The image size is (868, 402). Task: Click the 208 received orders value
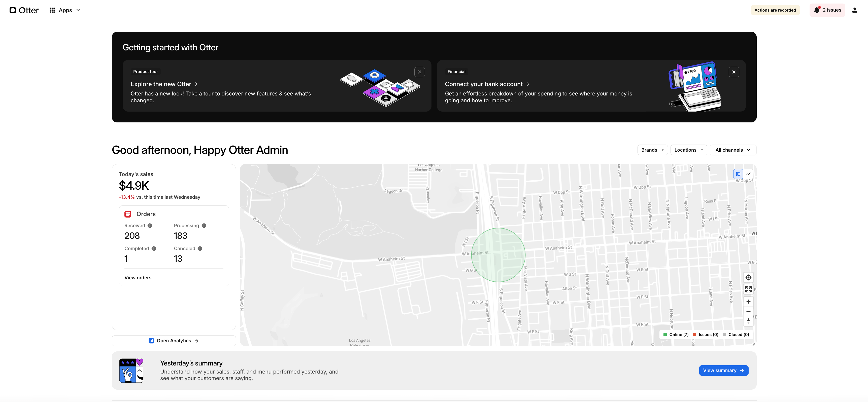click(x=132, y=236)
